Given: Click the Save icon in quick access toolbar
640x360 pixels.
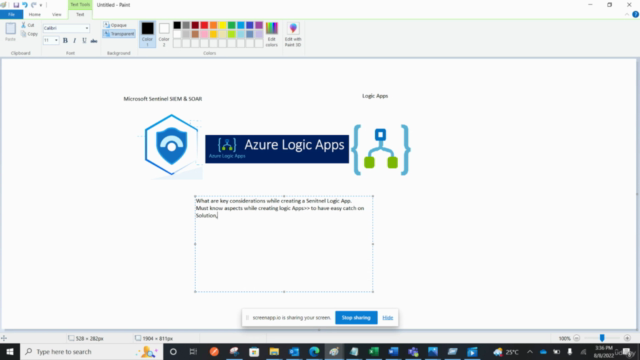Looking at the screenshot, I should pos(16,5).
